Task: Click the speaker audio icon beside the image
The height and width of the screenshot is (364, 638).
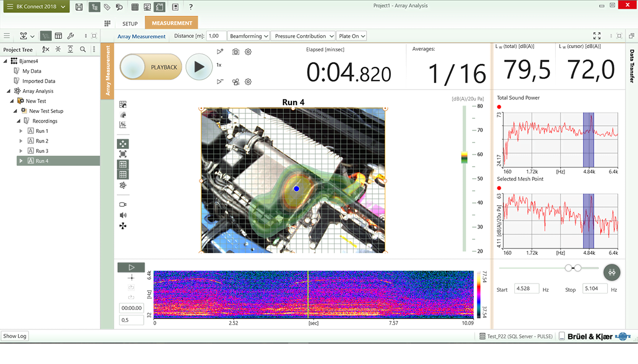Action: point(123,215)
